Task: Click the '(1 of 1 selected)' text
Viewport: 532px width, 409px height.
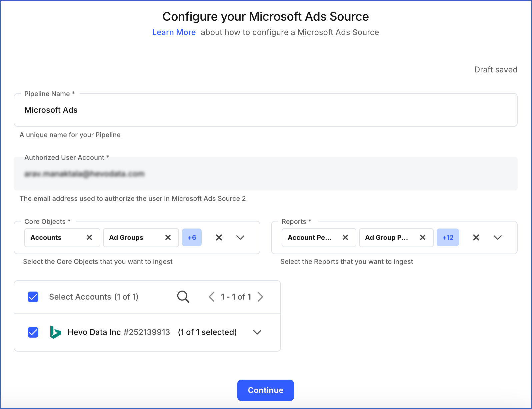Action: tap(207, 332)
